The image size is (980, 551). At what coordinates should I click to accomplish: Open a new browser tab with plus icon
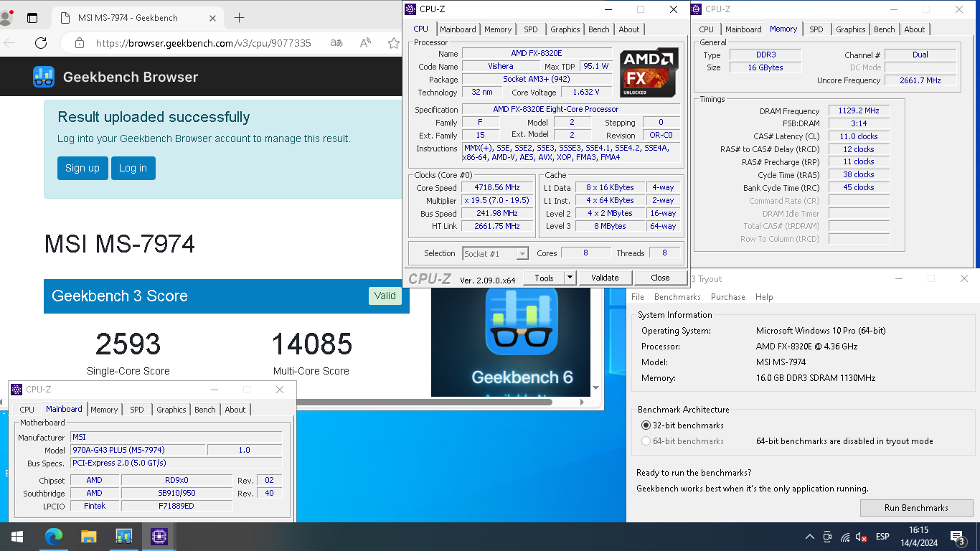click(x=239, y=18)
